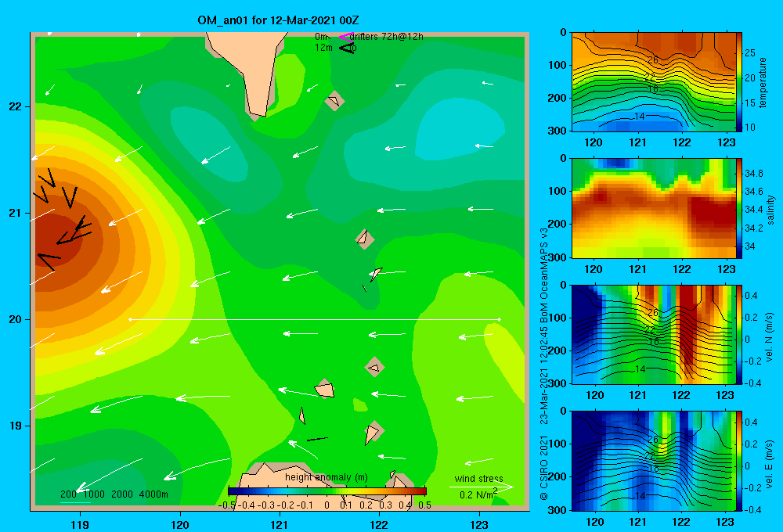The width and height of the screenshot is (783, 532).
Task: Click the main map longitude label "123"
Action: tap(479, 524)
